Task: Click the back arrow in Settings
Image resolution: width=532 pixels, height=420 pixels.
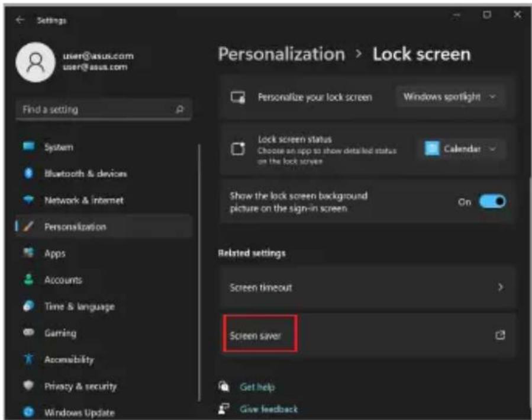Action: (20, 20)
